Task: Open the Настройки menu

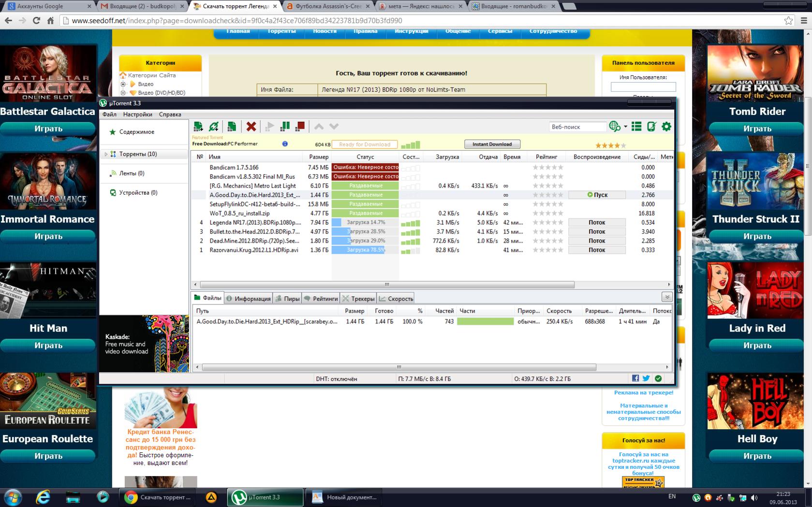Action: (x=137, y=115)
